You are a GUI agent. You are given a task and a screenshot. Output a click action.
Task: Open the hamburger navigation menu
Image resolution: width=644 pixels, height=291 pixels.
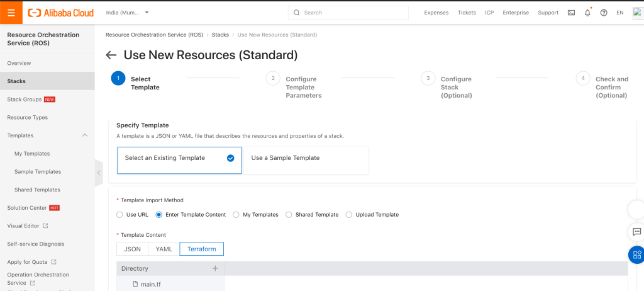coord(11,13)
